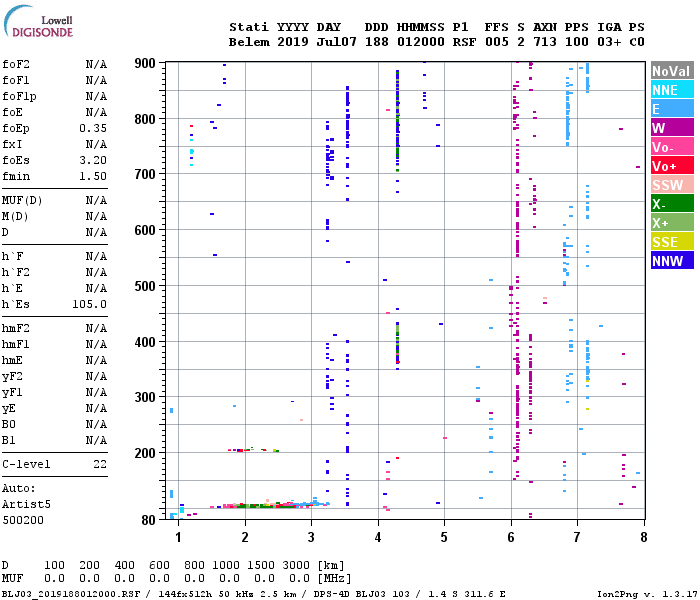Click the IGA value 03+
The image size is (700, 600).
point(609,42)
